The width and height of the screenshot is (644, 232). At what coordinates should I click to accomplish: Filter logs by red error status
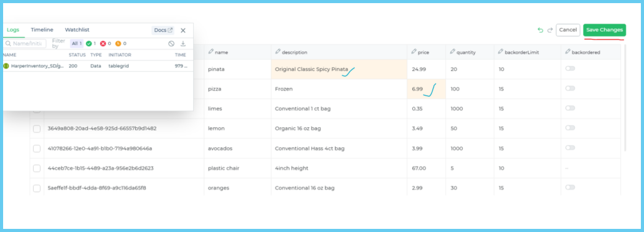tap(105, 44)
